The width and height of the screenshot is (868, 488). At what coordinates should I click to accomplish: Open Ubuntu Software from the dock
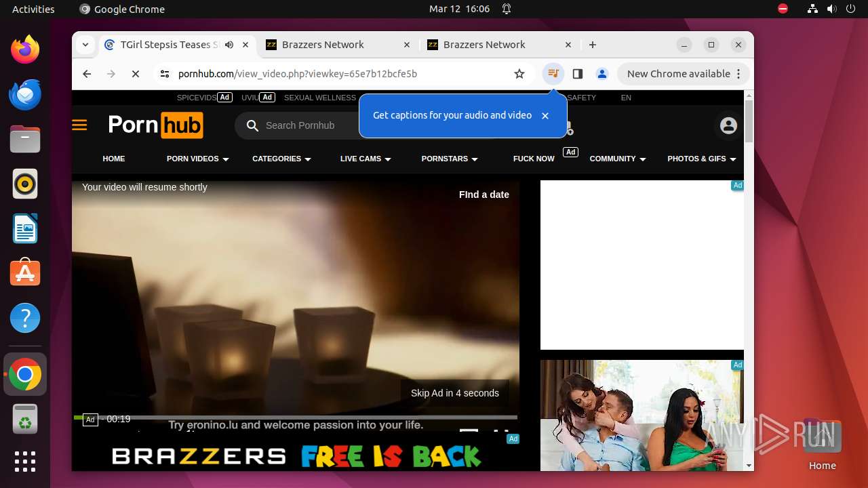click(25, 273)
